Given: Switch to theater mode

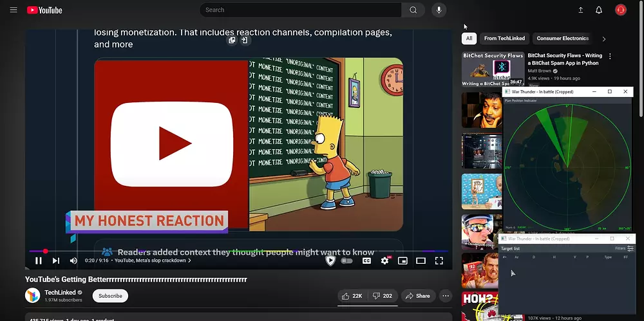Looking at the screenshot, I should coord(421,261).
